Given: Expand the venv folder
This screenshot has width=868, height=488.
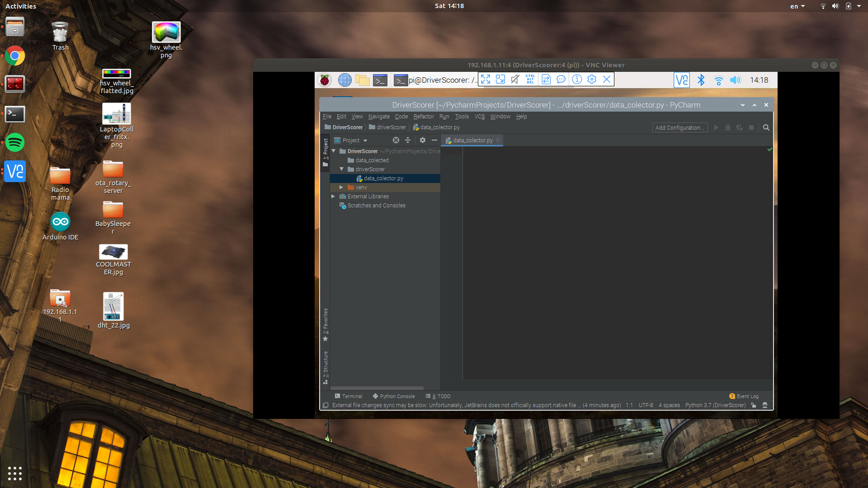Looking at the screenshot, I should click(x=341, y=188).
